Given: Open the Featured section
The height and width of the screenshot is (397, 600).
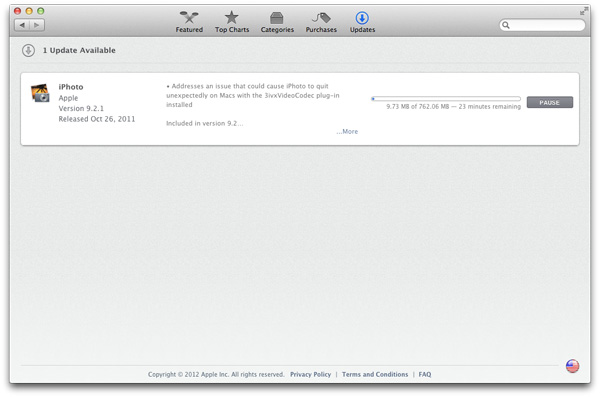Looking at the screenshot, I should (189, 22).
